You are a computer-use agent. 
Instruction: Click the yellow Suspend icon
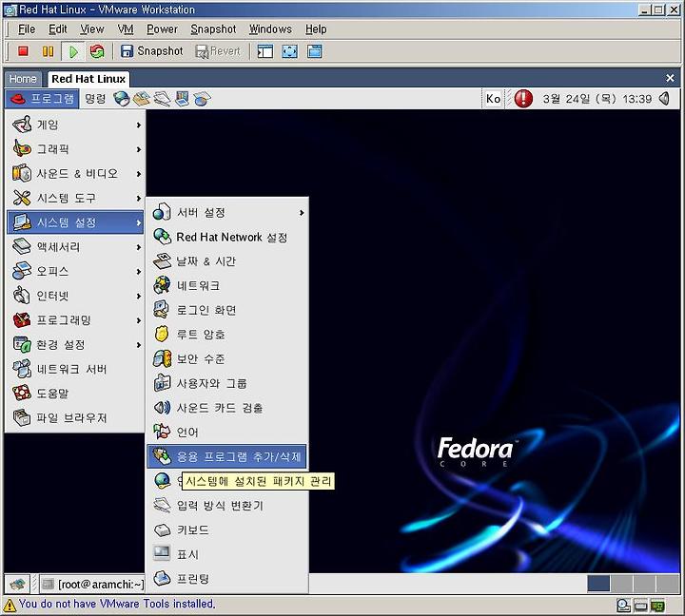coord(48,51)
